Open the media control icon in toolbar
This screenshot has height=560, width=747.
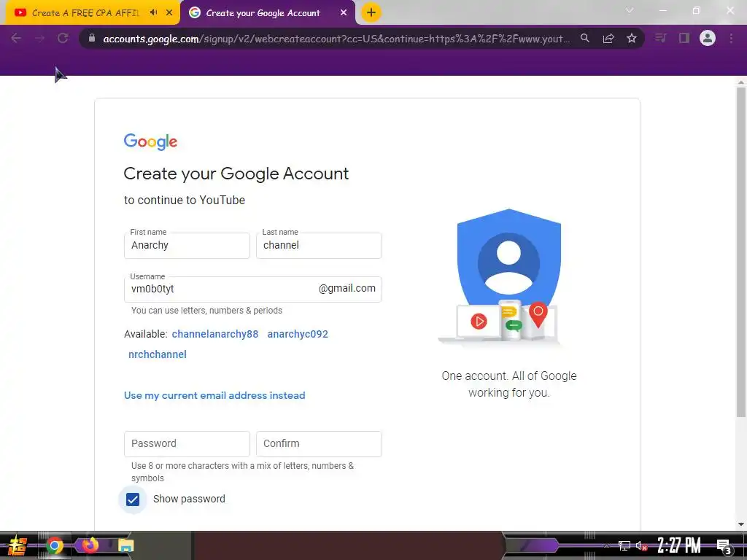[661, 38]
